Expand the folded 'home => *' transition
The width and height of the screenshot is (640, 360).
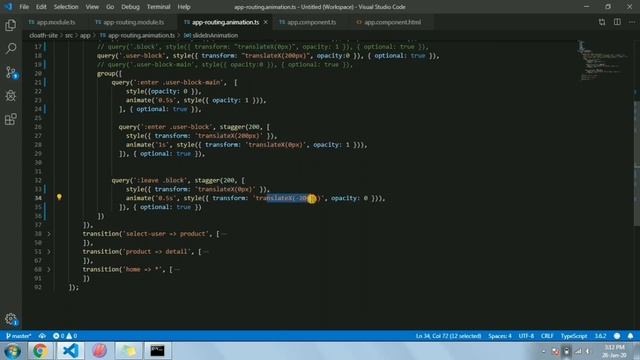[x=49, y=269]
